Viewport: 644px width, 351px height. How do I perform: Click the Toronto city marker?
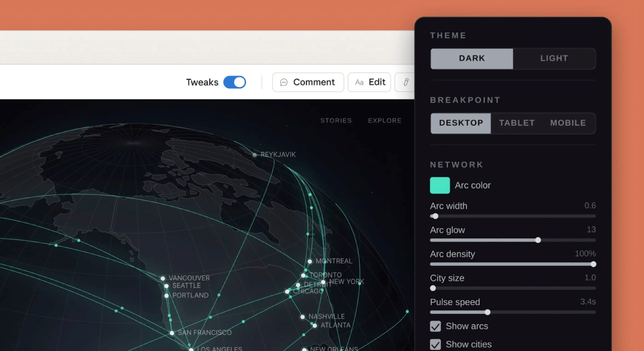[303, 275]
